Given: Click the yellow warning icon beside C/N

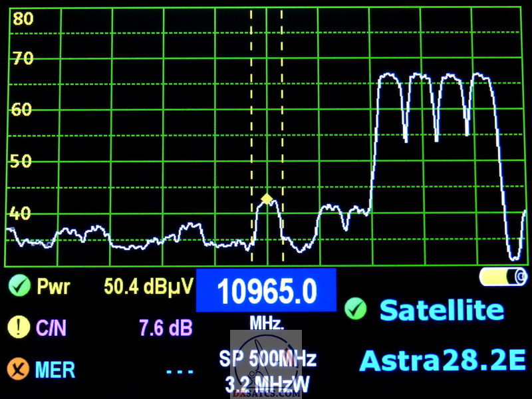Looking at the screenshot, I should [x=19, y=327].
